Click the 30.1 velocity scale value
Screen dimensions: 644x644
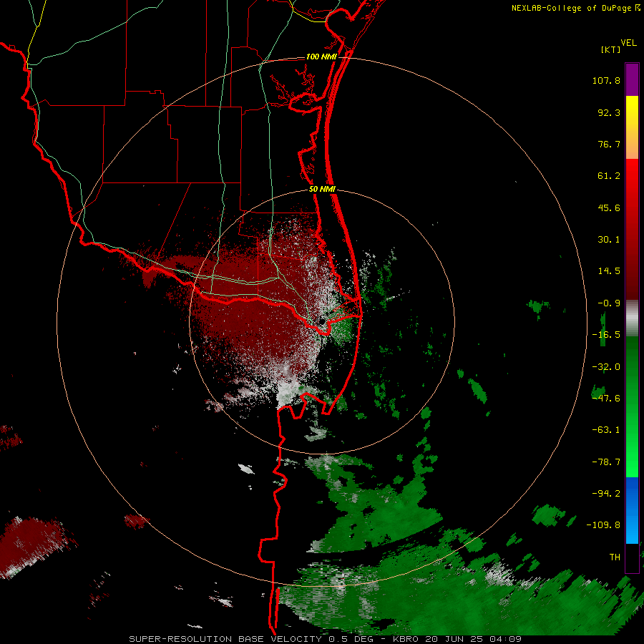click(609, 240)
